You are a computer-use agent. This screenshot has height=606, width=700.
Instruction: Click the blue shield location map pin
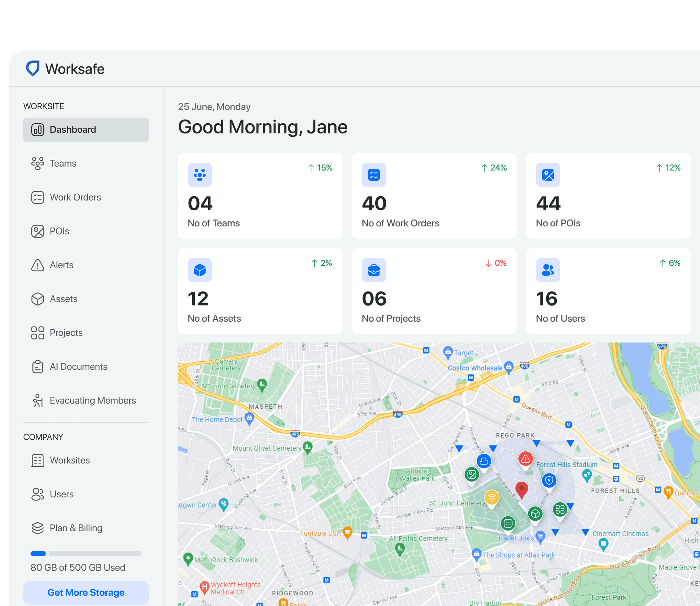[549, 481]
